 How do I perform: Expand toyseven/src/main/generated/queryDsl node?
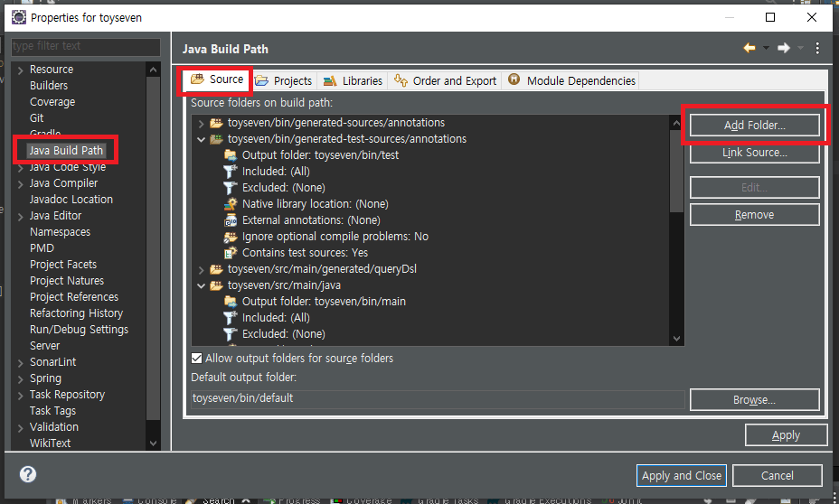[x=202, y=270]
